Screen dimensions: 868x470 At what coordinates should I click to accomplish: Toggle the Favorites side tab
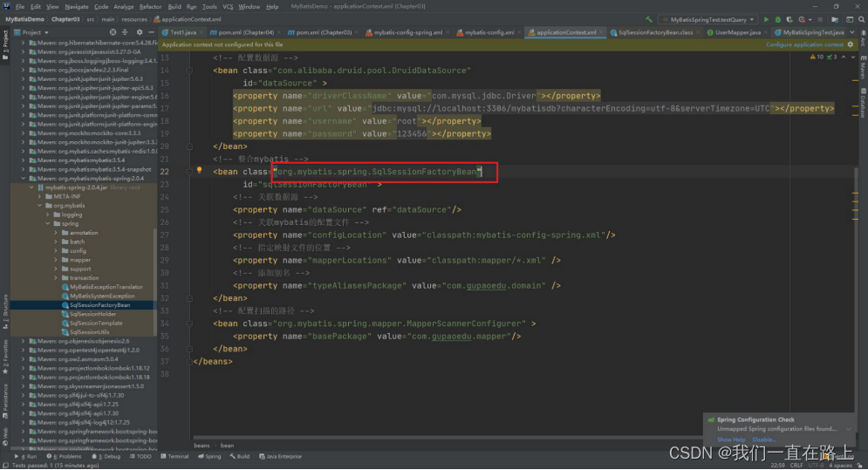pyautogui.click(x=5, y=357)
